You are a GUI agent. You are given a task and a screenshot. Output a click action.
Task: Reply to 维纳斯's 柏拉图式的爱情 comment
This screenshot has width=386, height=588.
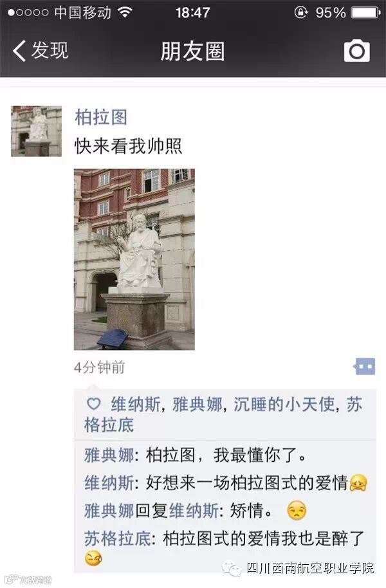click(226, 483)
